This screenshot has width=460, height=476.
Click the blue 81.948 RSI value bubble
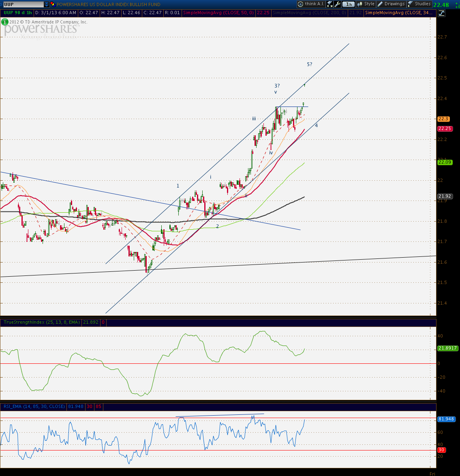[446, 419]
